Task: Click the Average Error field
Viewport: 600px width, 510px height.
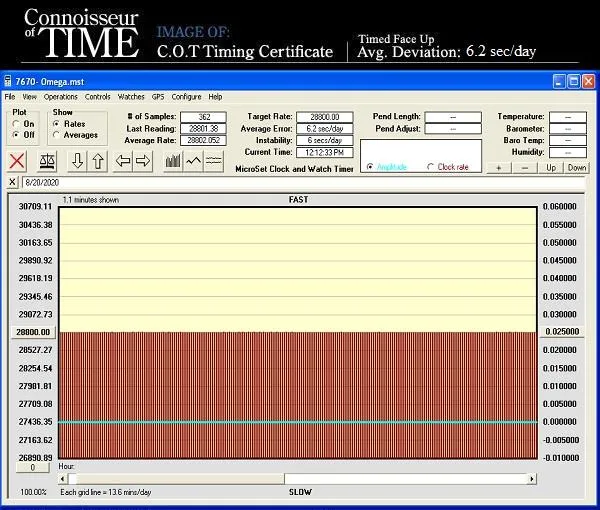Action: (x=324, y=129)
